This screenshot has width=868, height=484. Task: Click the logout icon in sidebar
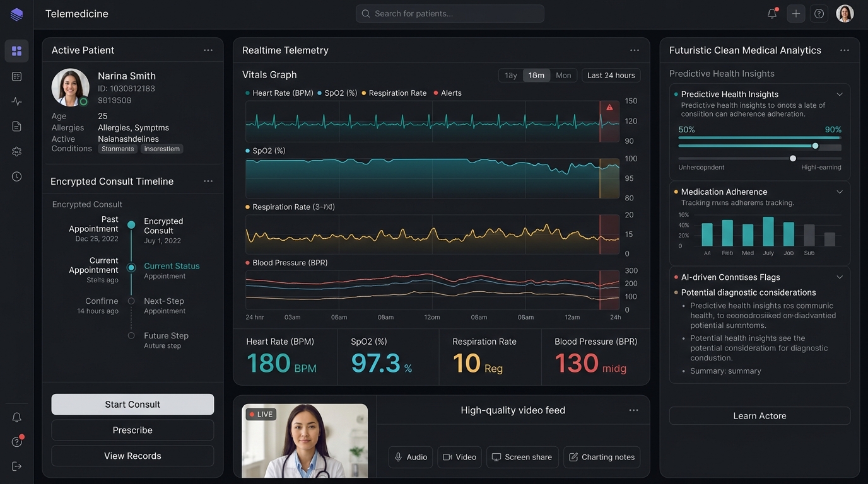tap(16, 466)
